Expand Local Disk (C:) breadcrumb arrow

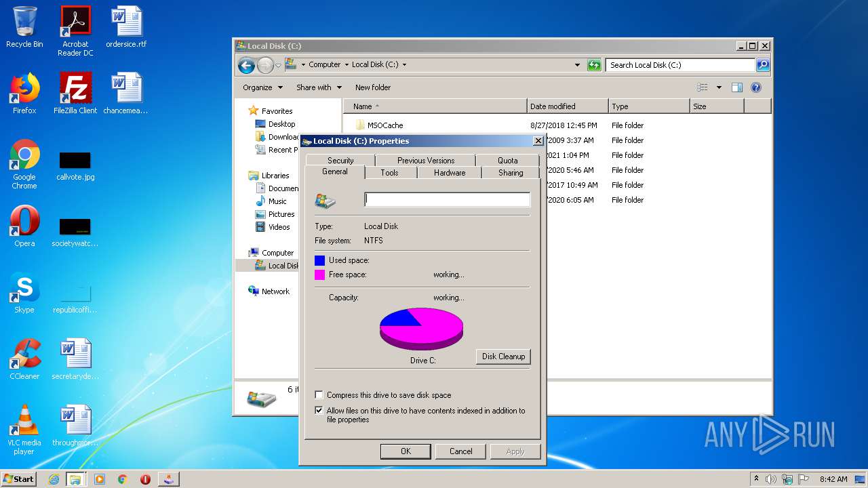[405, 65]
